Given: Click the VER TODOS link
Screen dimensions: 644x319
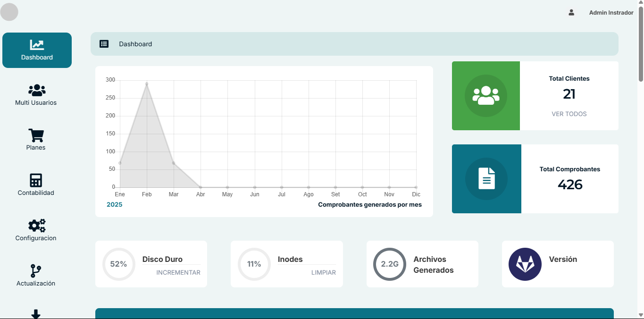Looking at the screenshot, I should [x=569, y=114].
